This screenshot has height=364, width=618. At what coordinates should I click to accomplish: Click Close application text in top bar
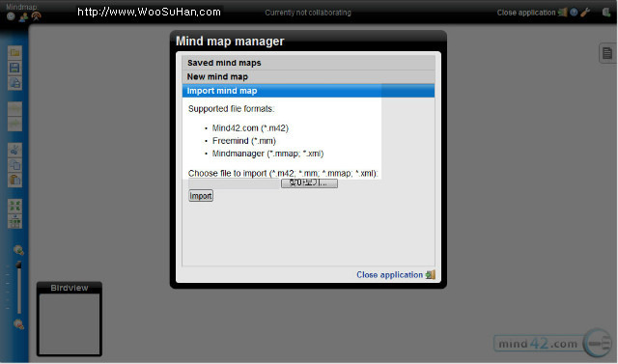click(x=525, y=13)
